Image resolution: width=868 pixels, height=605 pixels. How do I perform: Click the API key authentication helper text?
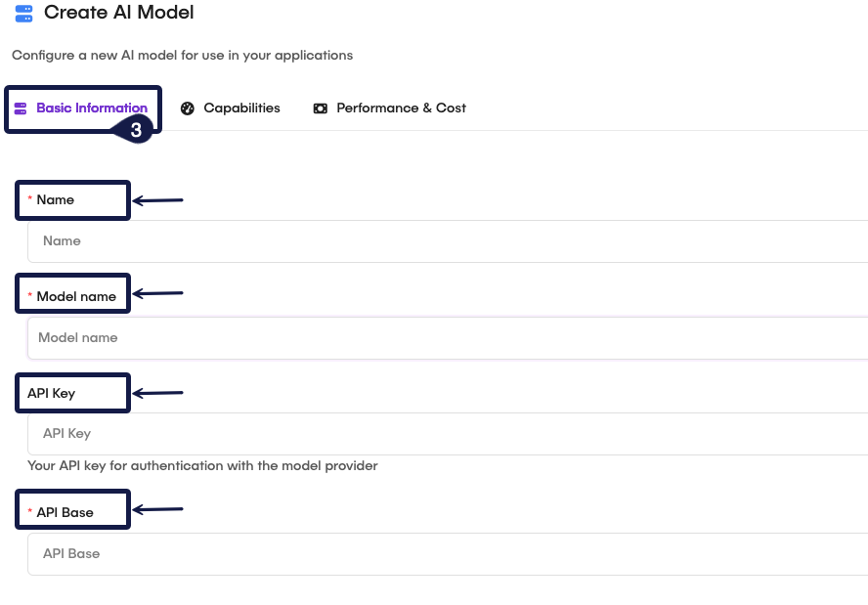[202, 465]
